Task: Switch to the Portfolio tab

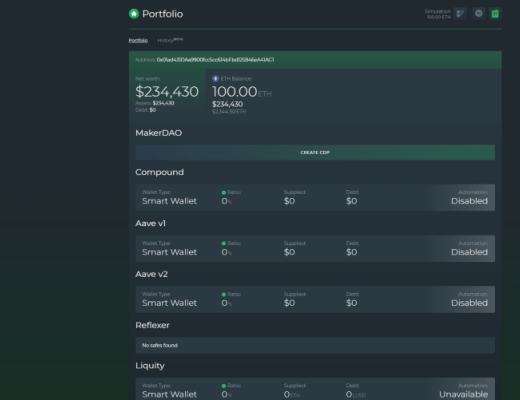Action: pyautogui.click(x=138, y=40)
